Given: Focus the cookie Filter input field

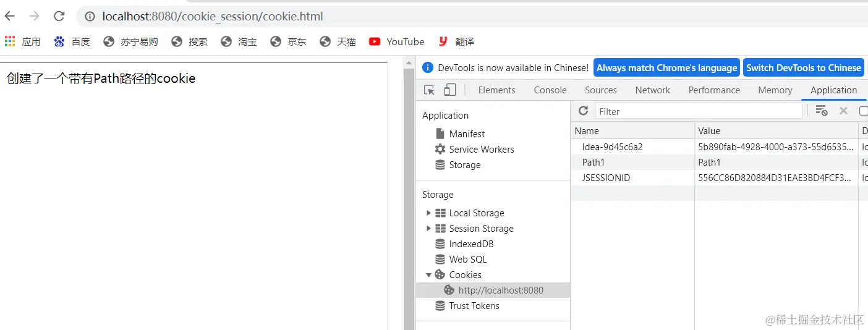Looking at the screenshot, I should coord(699,111).
